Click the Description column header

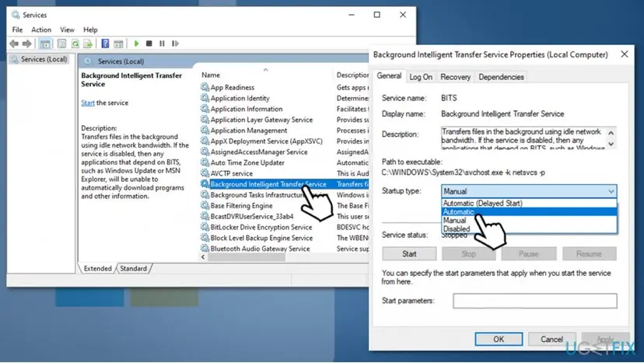352,75
